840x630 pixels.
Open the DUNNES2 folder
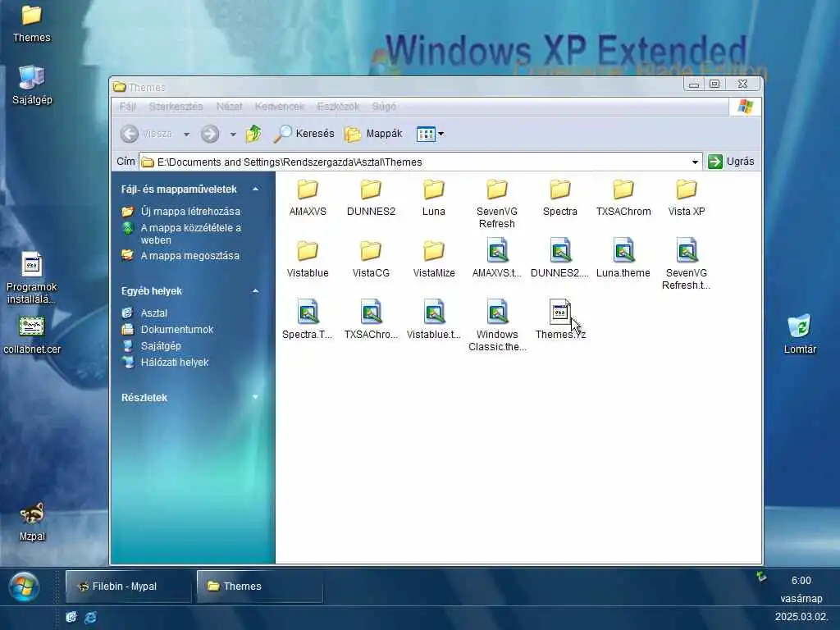click(371, 197)
